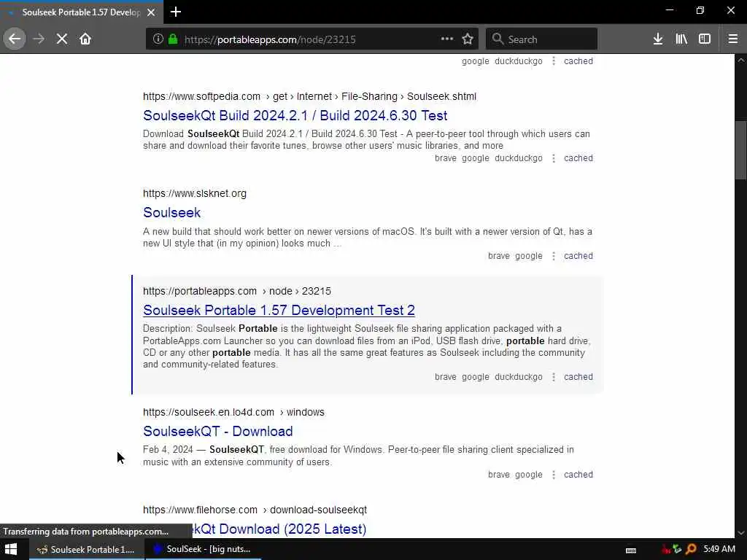The image size is (747, 560).
Task: Go back using the browser back arrow
Action: pos(15,39)
